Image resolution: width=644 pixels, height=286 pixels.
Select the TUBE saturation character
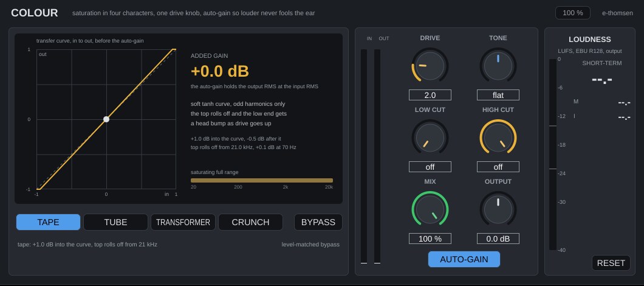pyautogui.click(x=115, y=222)
